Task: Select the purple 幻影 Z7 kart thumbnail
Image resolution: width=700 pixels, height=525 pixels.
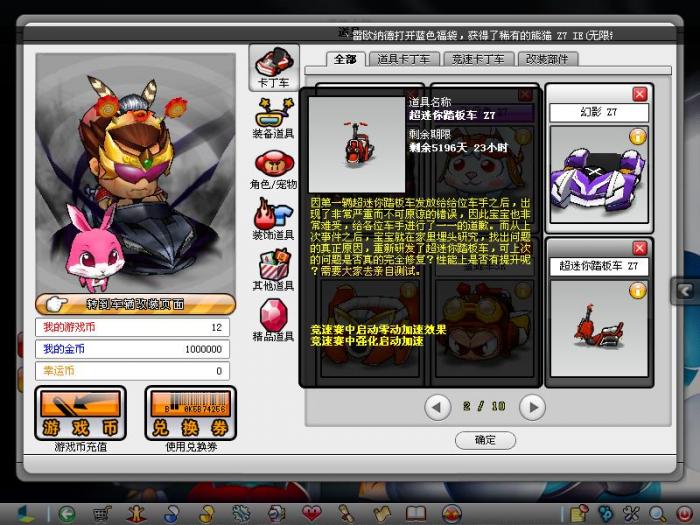Action: (599, 175)
